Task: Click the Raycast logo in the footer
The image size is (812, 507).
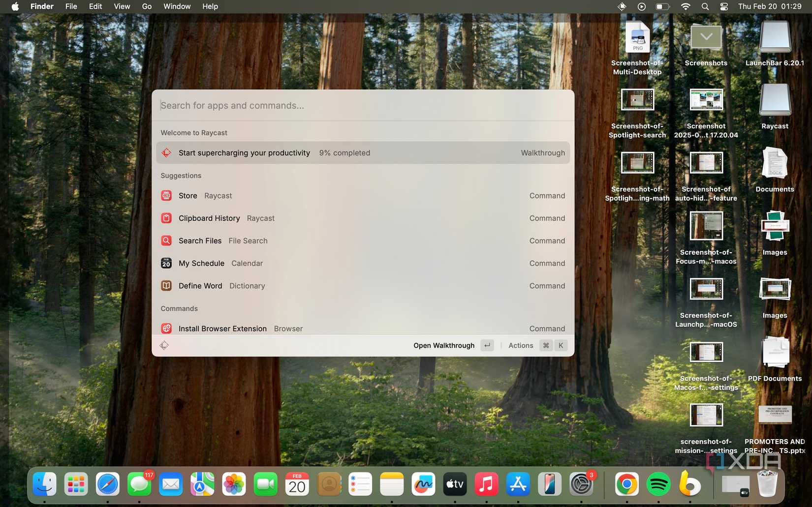Action: [x=164, y=345]
